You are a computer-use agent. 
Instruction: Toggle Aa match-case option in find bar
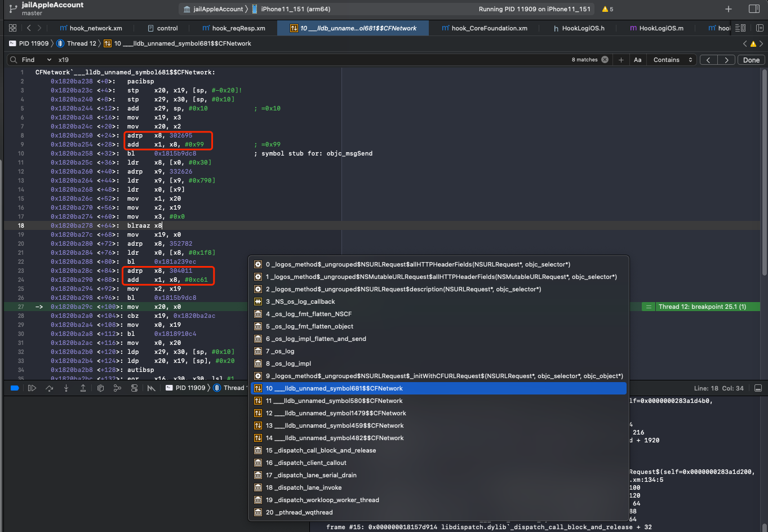[x=638, y=59]
